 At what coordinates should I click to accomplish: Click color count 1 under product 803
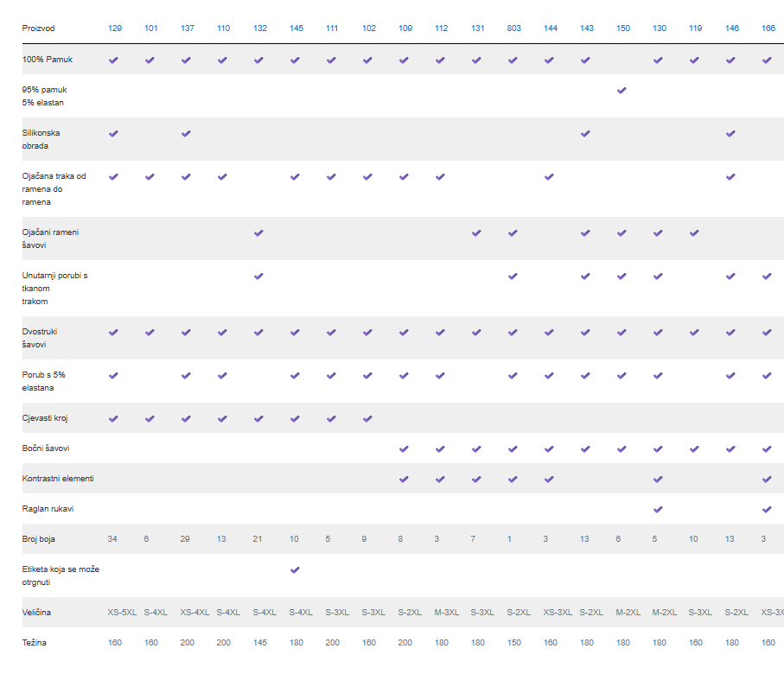(x=509, y=539)
